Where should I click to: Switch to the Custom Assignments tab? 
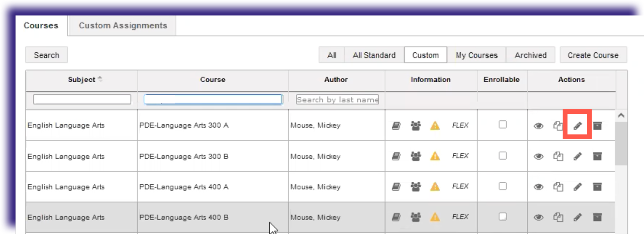pyautogui.click(x=123, y=26)
